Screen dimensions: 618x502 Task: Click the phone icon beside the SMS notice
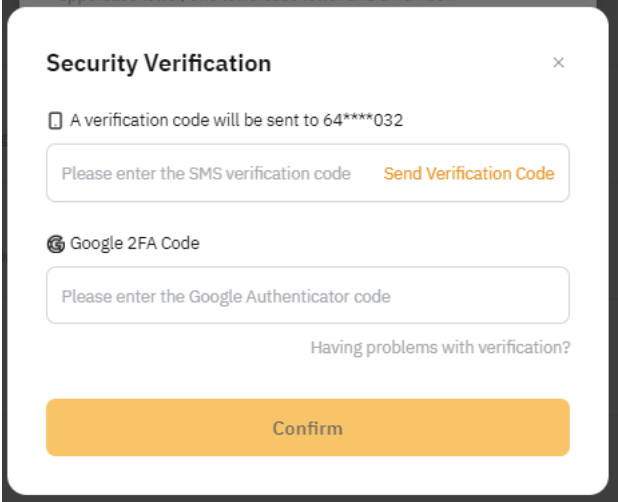55,121
